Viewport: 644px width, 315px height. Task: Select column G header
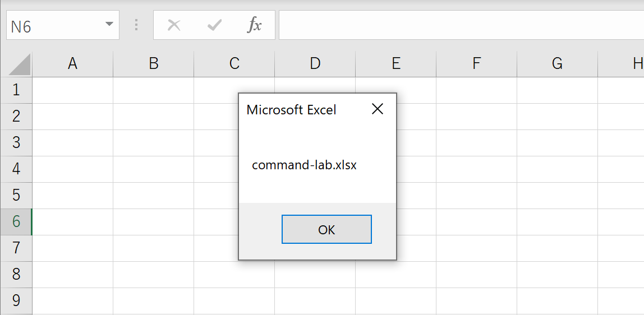pos(558,64)
